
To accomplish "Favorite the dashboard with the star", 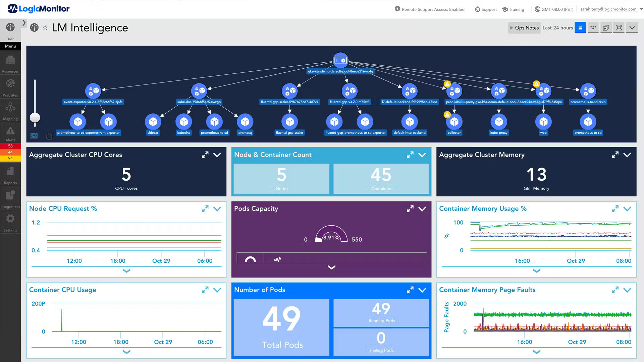I will [45, 28].
